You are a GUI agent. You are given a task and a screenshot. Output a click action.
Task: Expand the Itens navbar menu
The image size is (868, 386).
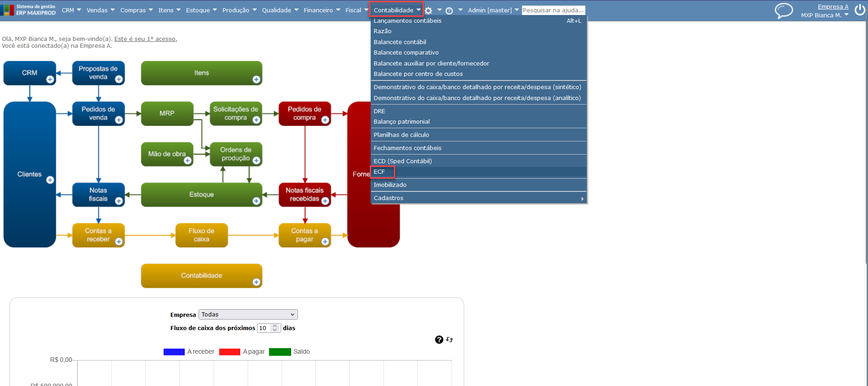pos(169,10)
